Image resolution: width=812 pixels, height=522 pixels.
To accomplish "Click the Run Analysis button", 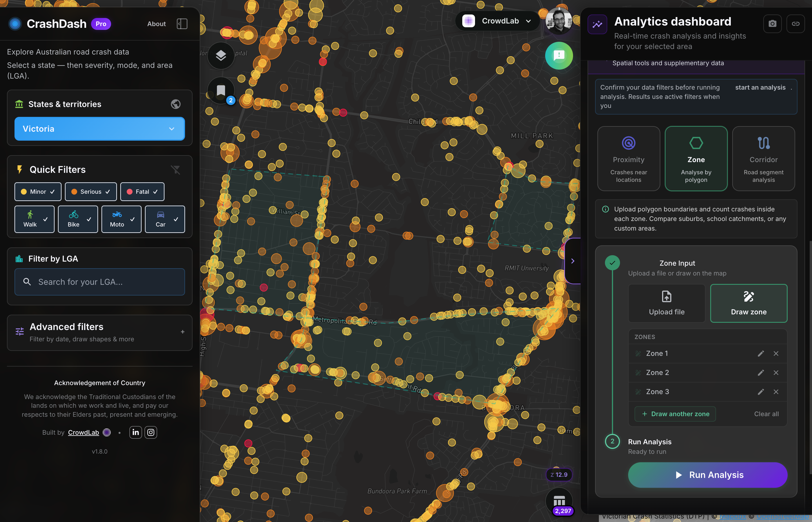I will (x=708, y=475).
